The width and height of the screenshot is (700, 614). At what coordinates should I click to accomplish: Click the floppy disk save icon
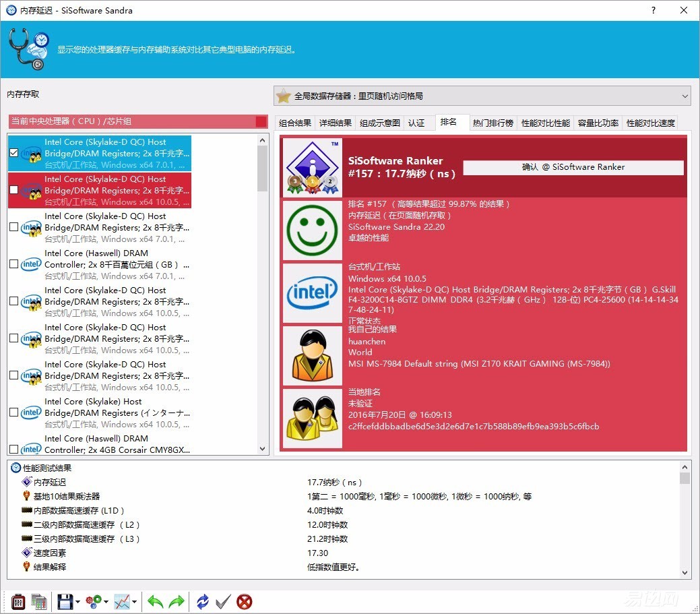65,602
